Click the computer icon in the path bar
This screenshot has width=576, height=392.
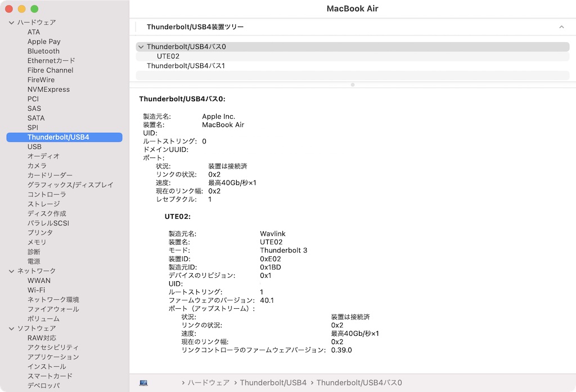[143, 383]
